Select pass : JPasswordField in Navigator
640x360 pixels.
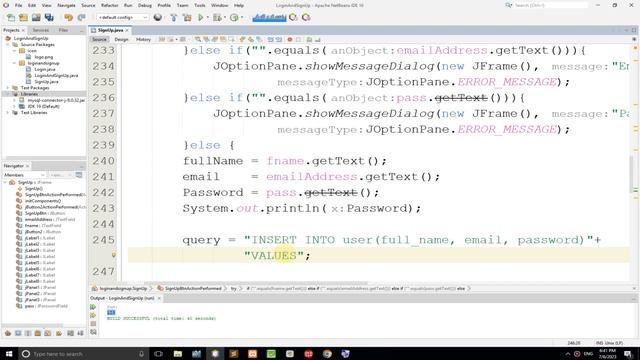pos(46,306)
